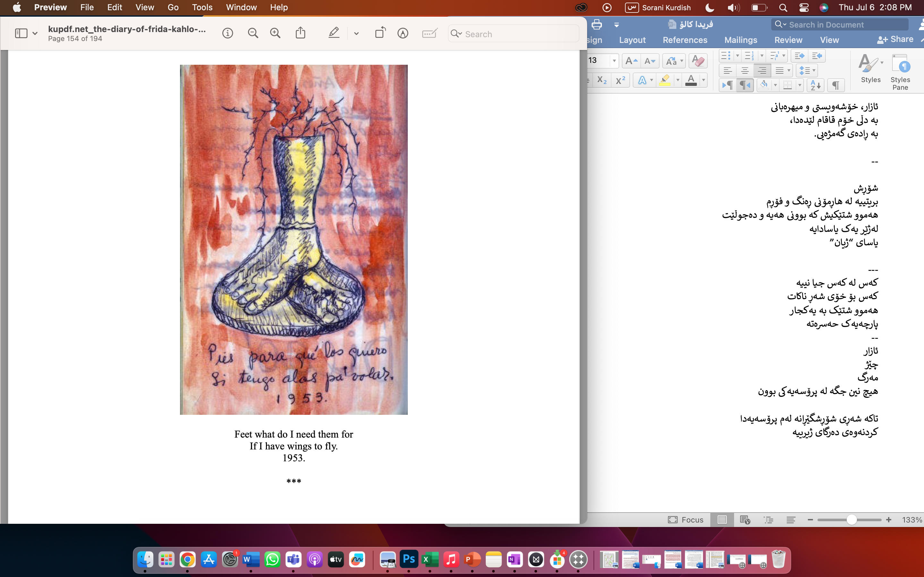Screen dimensions: 924x577
Task: Click the Clear All Formatting eraser icon
Action: (x=698, y=61)
